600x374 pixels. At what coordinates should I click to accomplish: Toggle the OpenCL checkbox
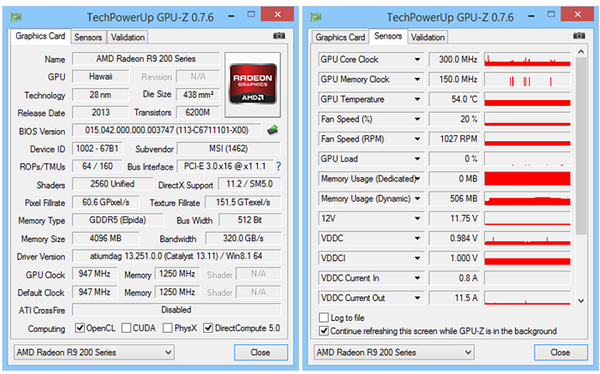tap(80, 328)
